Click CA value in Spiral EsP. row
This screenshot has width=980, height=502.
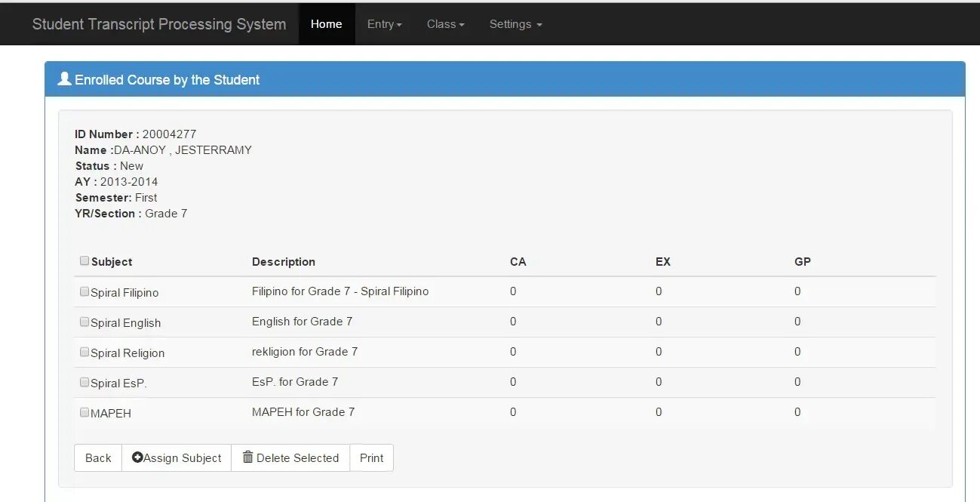pyautogui.click(x=513, y=382)
